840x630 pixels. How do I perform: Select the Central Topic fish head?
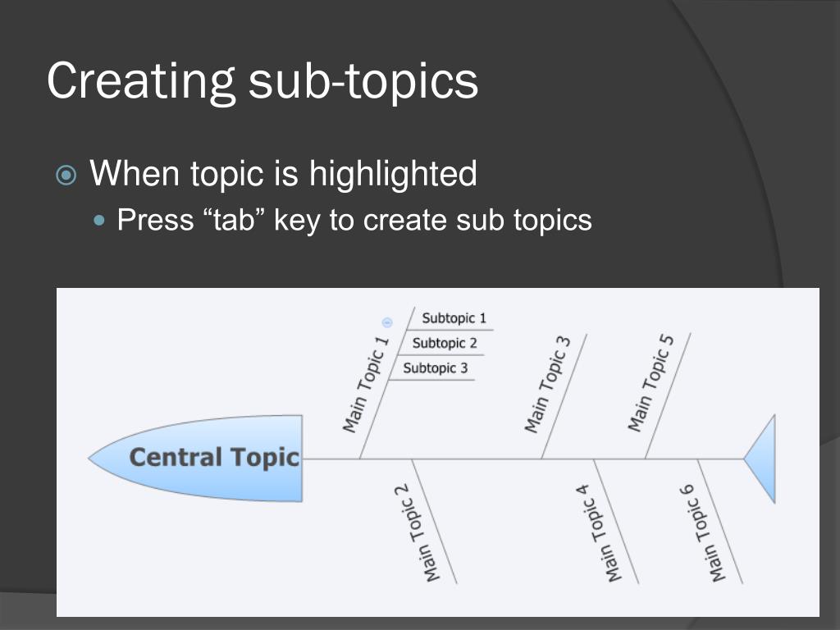[195, 458]
